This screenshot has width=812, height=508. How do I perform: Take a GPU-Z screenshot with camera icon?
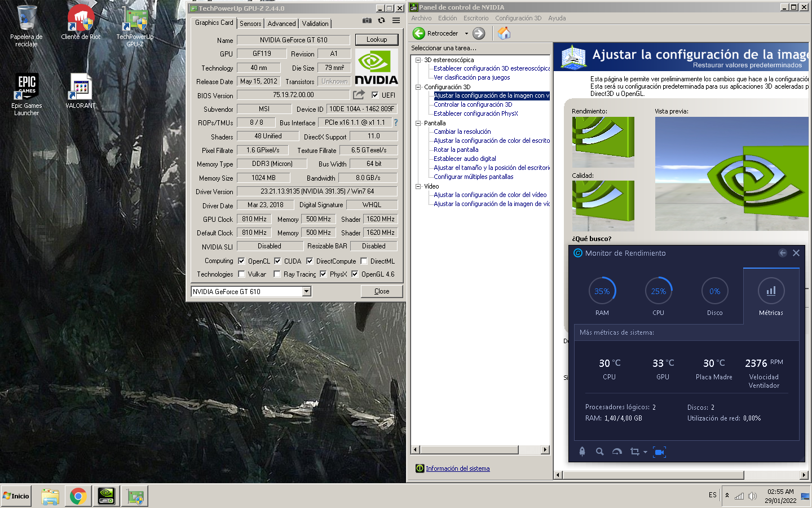(x=367, y=20)
